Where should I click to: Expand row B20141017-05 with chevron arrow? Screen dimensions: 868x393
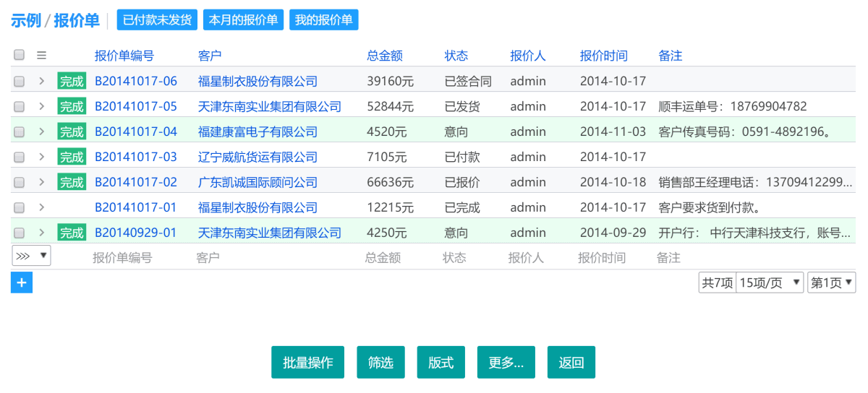[42, 107]
